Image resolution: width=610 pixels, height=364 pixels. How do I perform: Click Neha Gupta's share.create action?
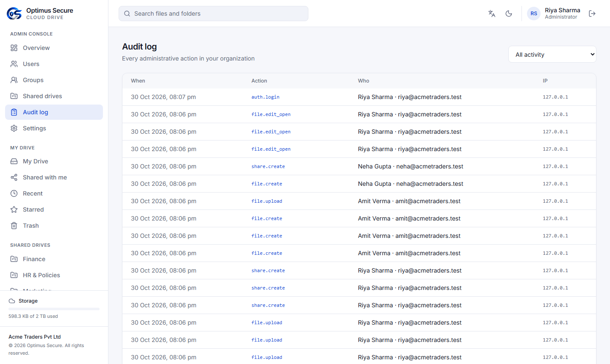[268, 166]
